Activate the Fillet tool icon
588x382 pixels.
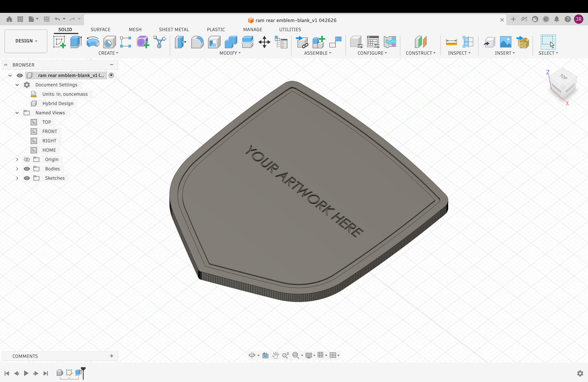pos(197,42)
